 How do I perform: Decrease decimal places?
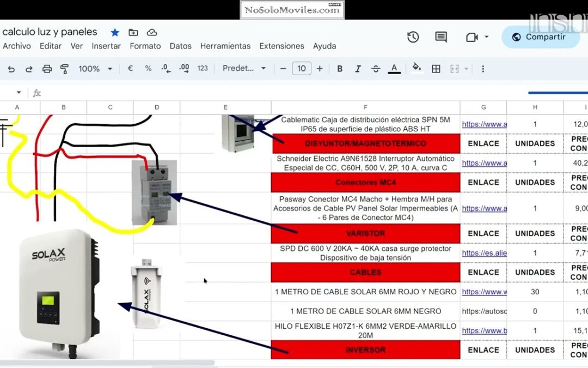(166, 68)
